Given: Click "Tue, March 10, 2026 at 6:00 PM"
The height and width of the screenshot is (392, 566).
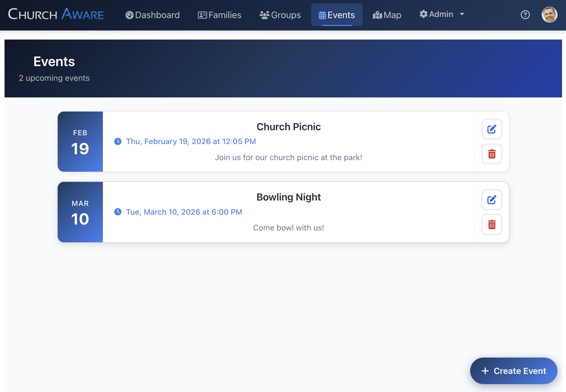Looking at the screenshot, I should point(184,212).
